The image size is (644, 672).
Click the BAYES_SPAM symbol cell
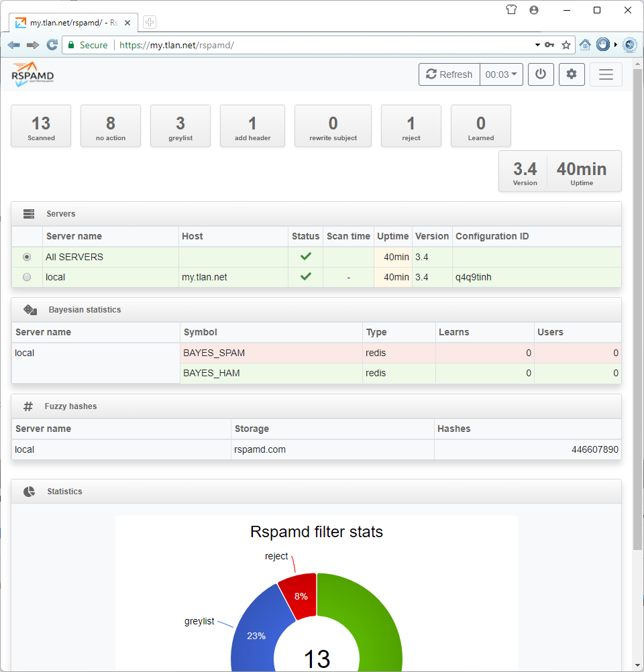pos(271,353)
